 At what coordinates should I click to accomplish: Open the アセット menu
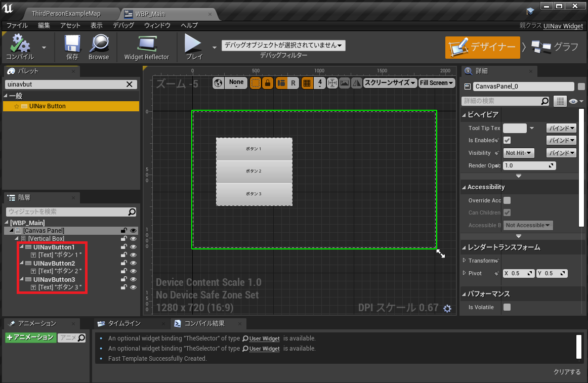click(70, 25)
